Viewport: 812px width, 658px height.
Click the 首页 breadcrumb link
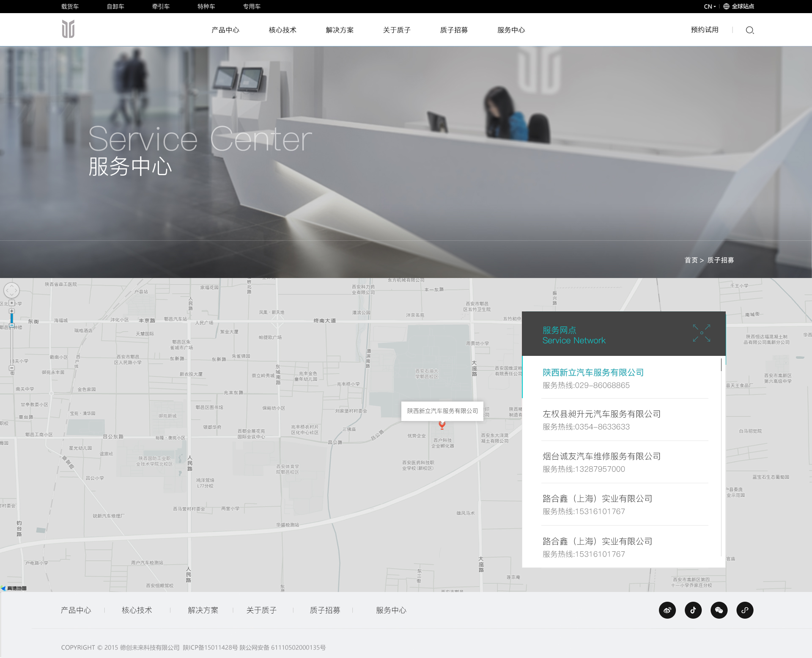[691, 260]
